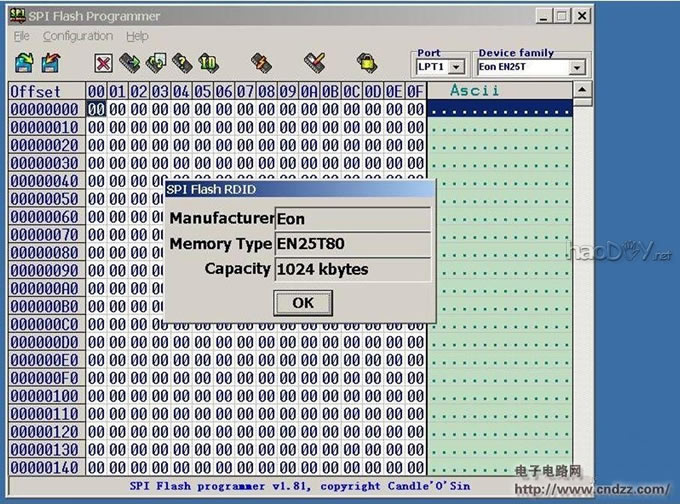
Task: Click the hex view scrollbar up arrow
Action: point(581,91)
